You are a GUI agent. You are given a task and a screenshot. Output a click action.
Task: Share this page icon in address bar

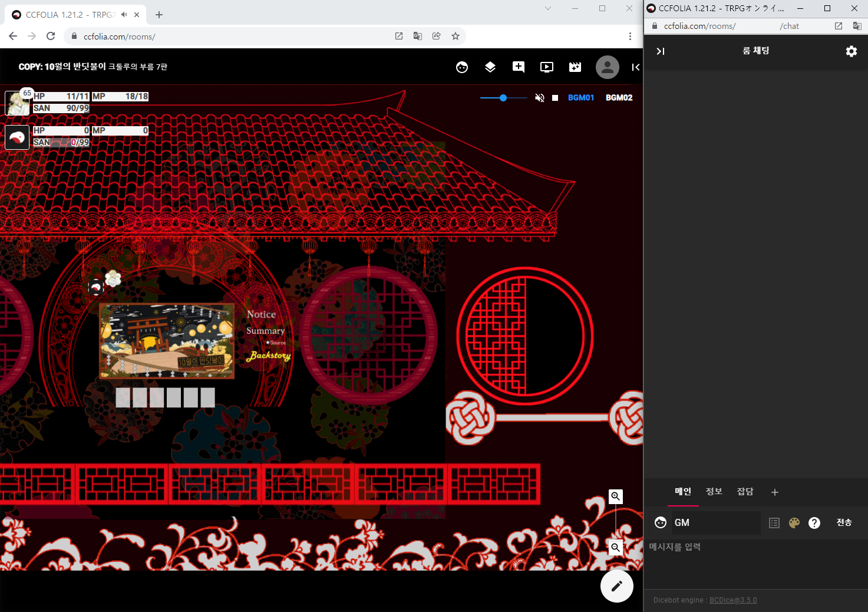coord(437,36)
